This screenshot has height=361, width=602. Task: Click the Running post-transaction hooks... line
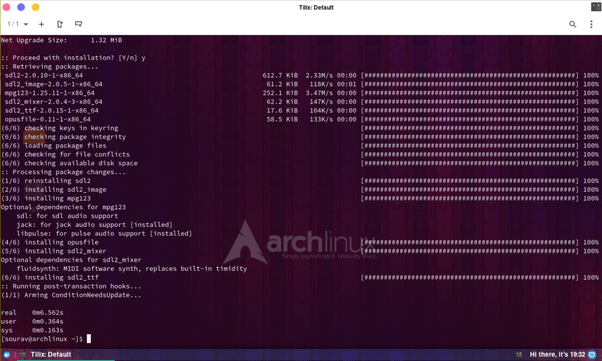click(71, 286)
